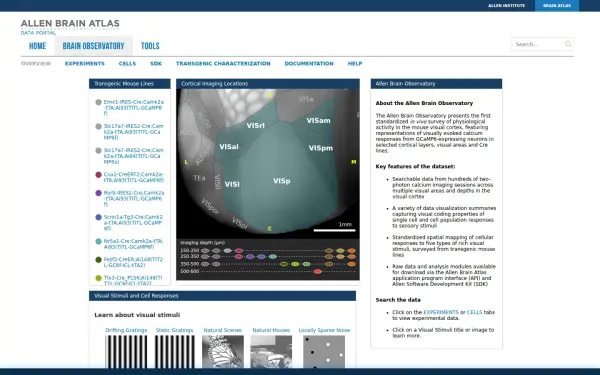Open the Rorb-IRES2-Cre mouse line link
600x375 pixels.
point(134,198)
